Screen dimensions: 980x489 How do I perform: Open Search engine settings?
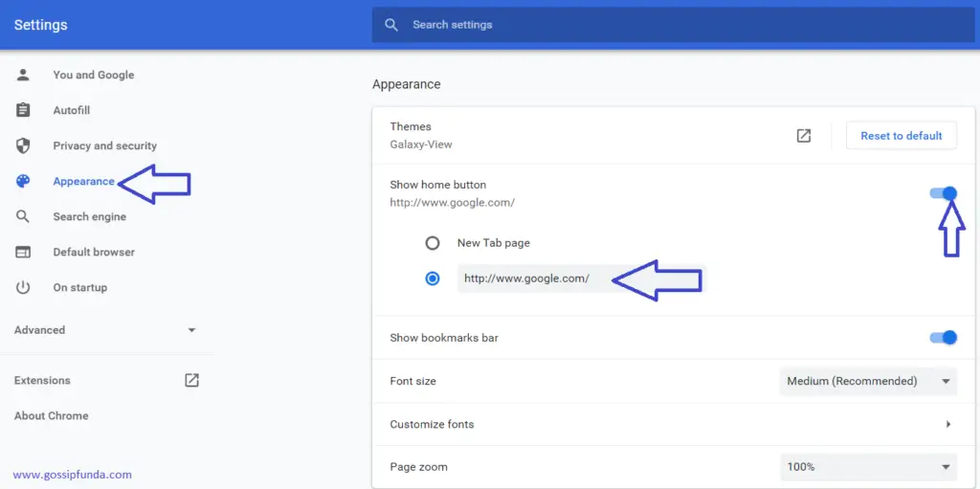89,217
